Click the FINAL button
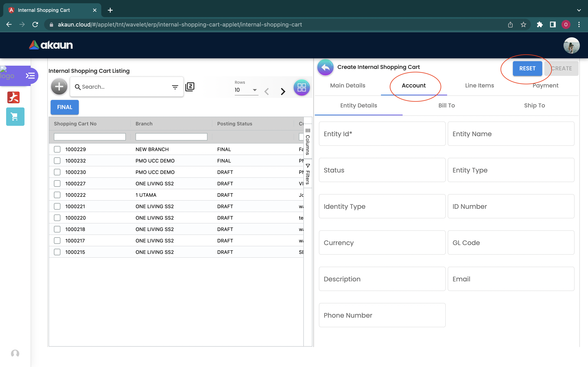Screen dimensions: 588x367 click(x=65, y=107)
